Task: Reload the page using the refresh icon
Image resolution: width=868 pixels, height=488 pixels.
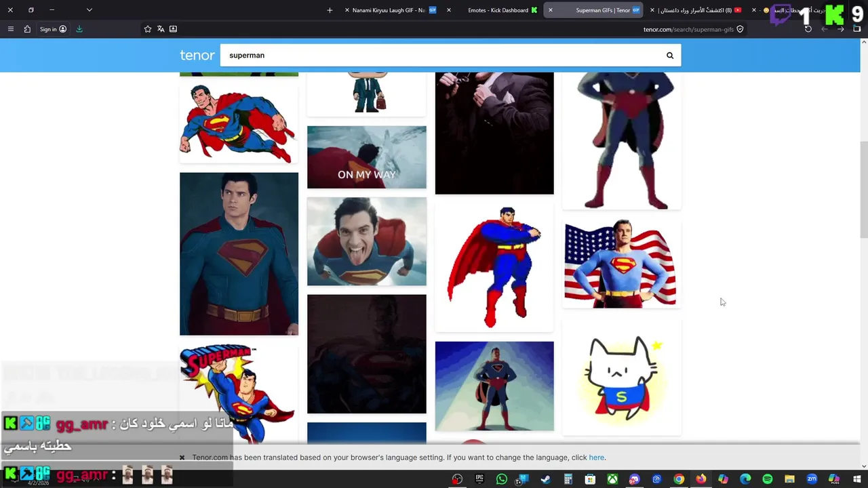Action: pos(808,29)
